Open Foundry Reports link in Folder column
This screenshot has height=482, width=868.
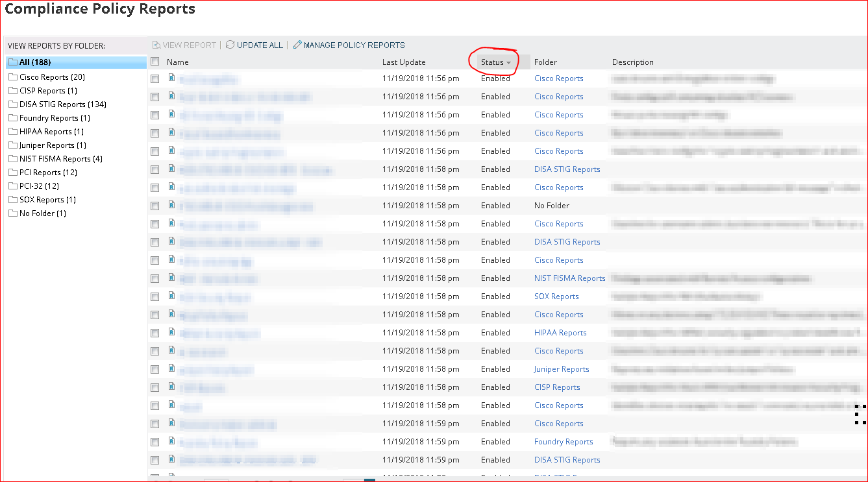point(564,442)
